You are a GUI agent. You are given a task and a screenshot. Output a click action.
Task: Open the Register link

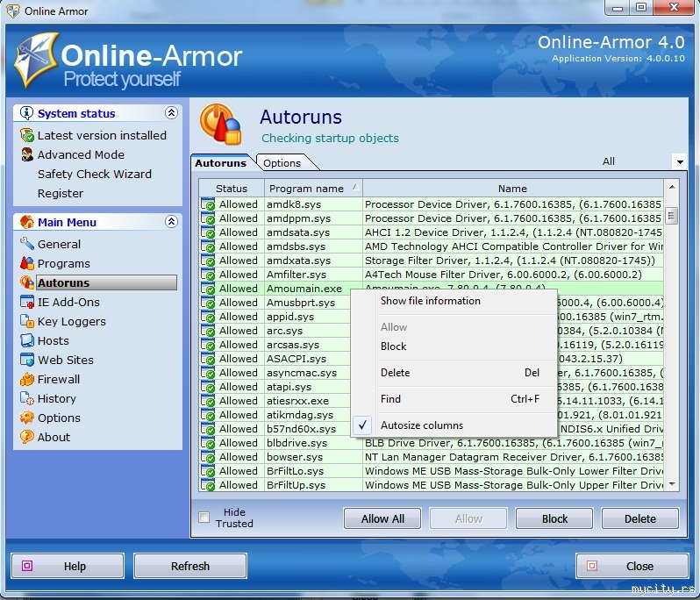[x=61, y=193]
